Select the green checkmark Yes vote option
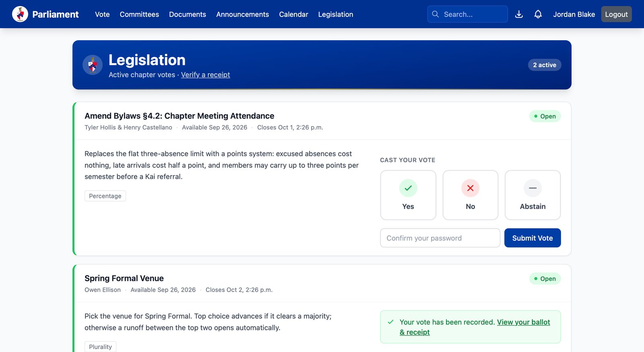644x352 pixels. click(x=408, y=195)
